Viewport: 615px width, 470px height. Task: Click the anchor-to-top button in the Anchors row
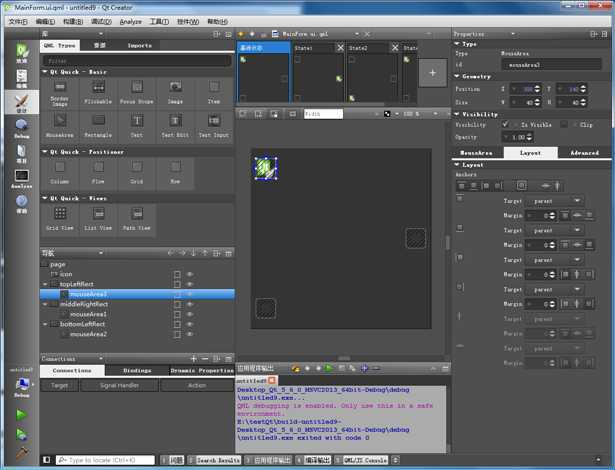[462, 186]
